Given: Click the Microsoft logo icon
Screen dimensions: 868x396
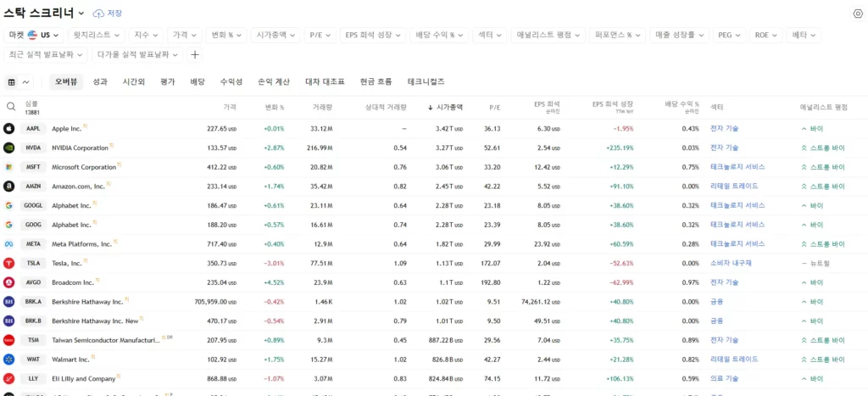Looking at the screenshot, I should pyautogui.click(x=8, y=167).
